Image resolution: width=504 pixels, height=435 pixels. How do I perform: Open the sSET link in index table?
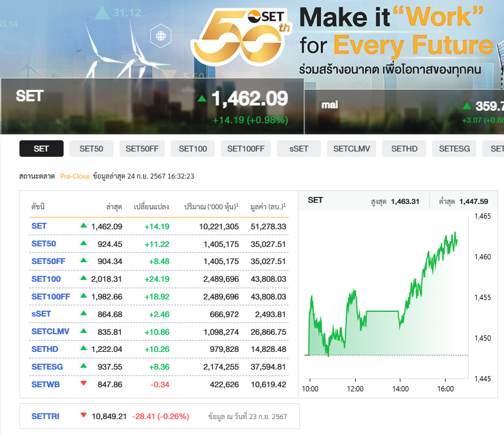41,314
